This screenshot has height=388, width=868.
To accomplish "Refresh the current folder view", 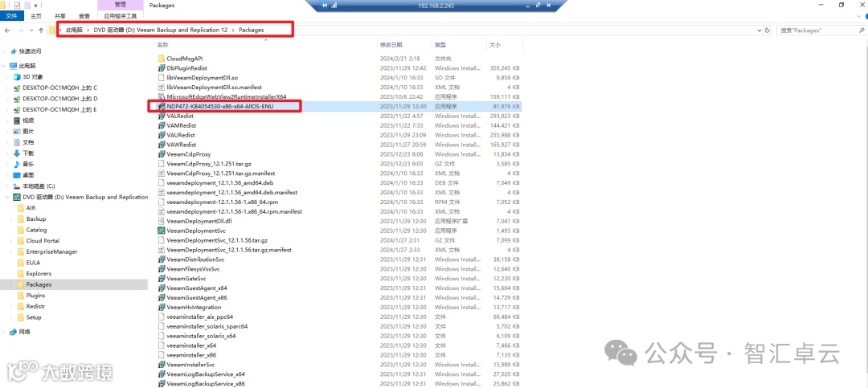I will pyautogui.click(x=767, y=31).
